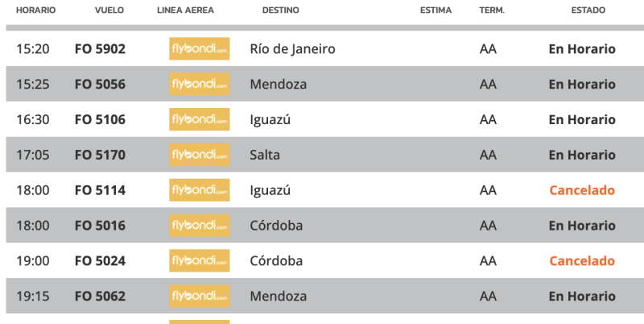Click the Cancelado status for flight FO 5114
The height and width of the screenshot is (324, 644).
tap(582, 191)
